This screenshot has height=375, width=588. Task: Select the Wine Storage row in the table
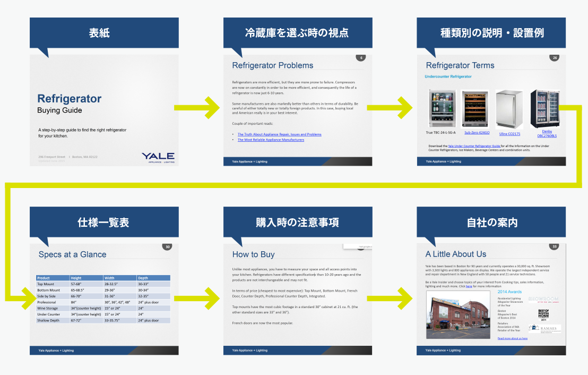click(x=102, y=308)
